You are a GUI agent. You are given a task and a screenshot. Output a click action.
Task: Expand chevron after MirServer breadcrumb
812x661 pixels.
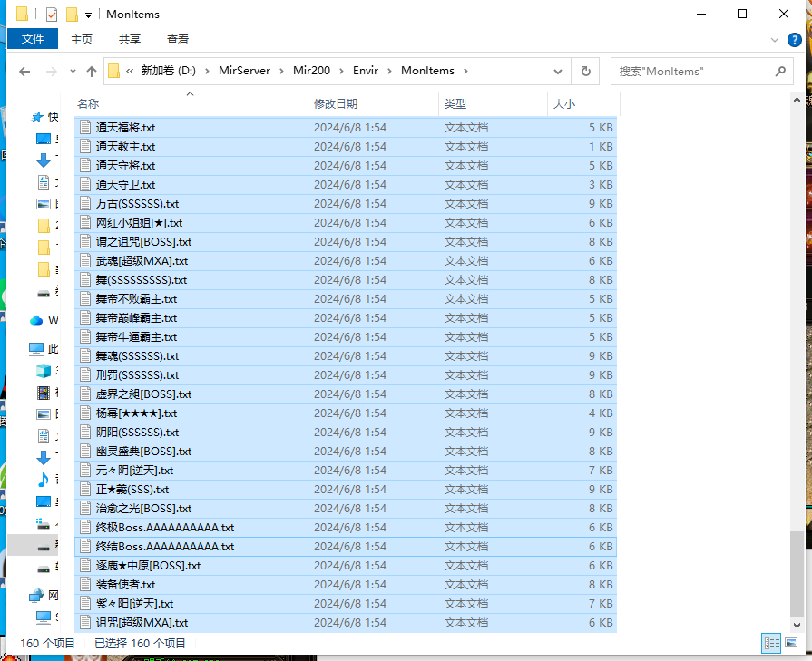(x=282, y=71)
